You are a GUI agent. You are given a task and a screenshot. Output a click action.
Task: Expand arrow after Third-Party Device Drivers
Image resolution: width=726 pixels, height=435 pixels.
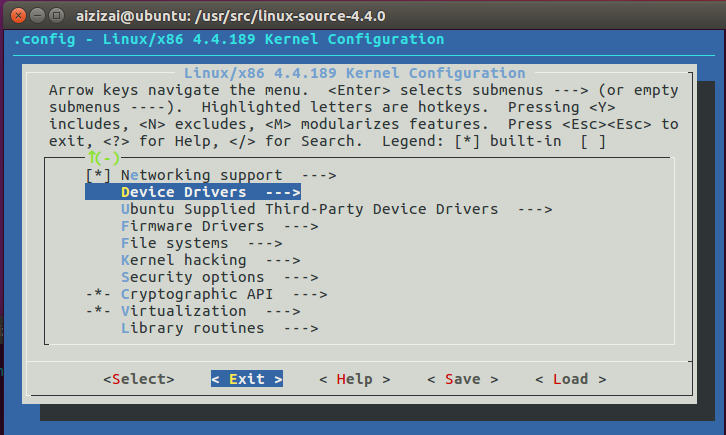[535, 209]
